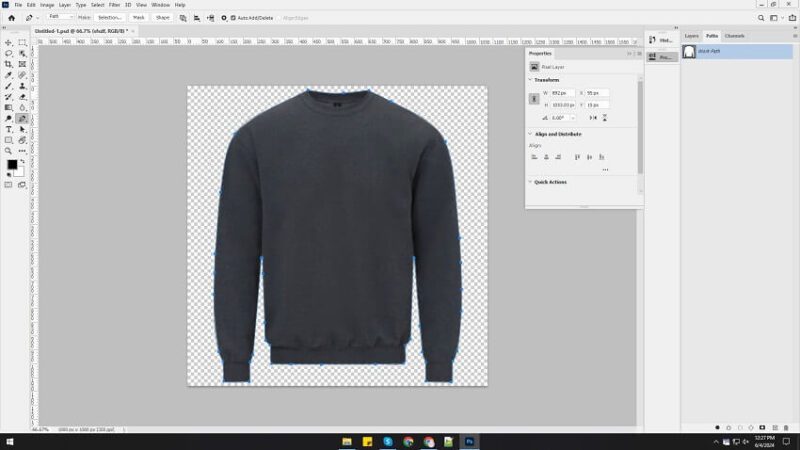Select the Frame tool
This screenshot has height=450, width=800.
click(22, 64)
